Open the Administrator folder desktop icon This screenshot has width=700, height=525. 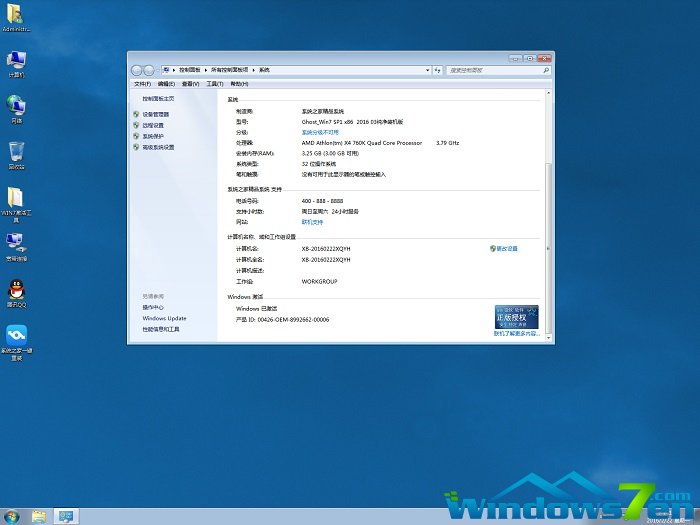[x=15, y=18]
